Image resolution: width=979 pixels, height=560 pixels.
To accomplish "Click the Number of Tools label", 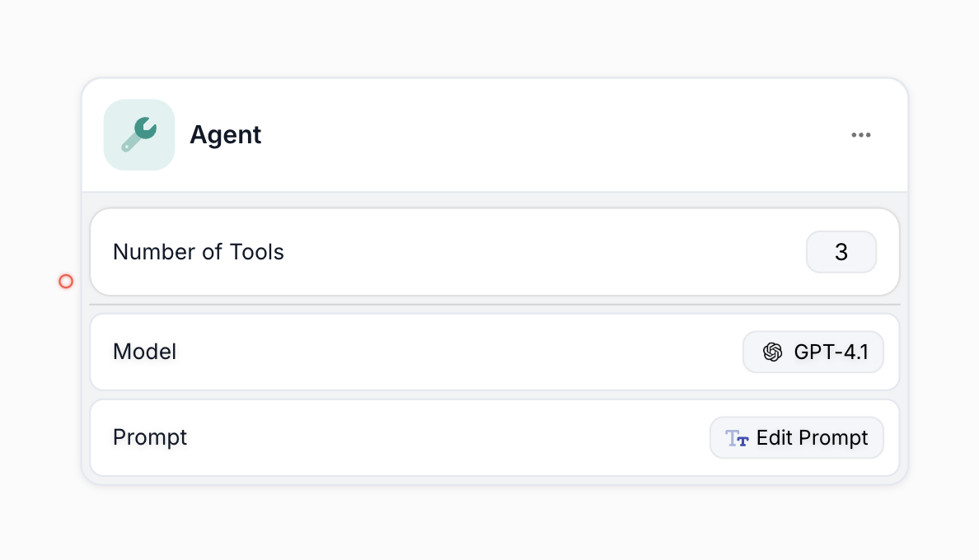I will coord(199,252).
